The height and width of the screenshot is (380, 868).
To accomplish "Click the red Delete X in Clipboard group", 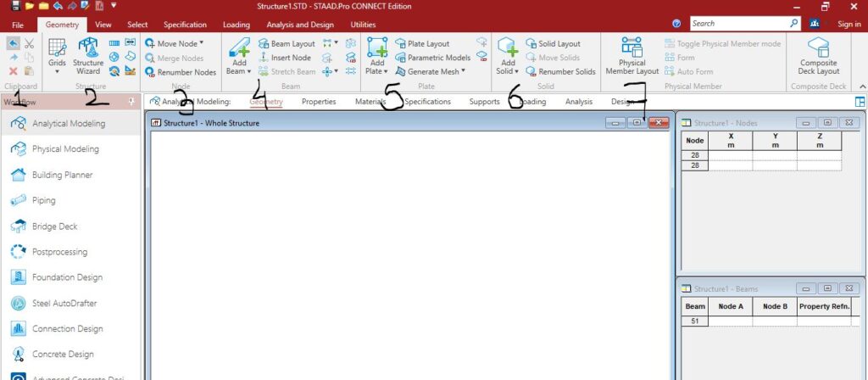I will (14, 71).
